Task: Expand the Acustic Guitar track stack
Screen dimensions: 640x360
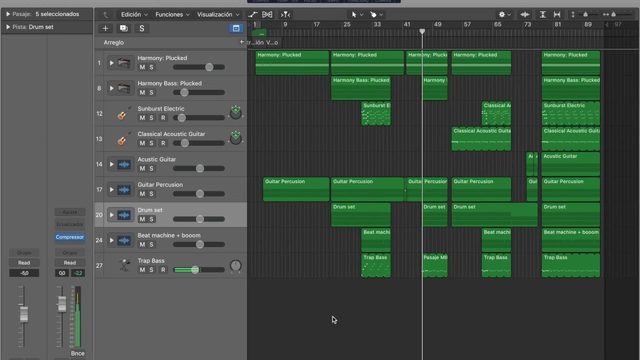Action: tap(111, 164)
